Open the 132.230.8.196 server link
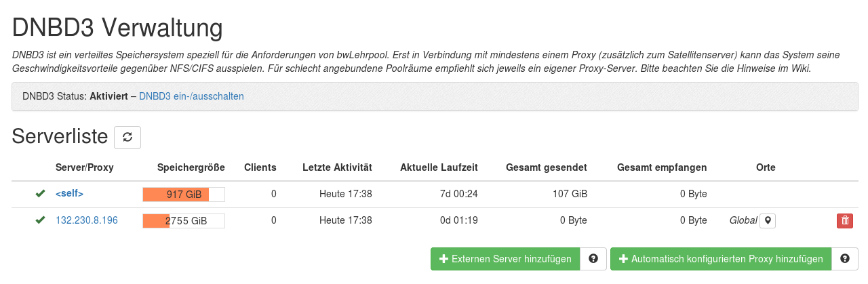 point(87,220)
